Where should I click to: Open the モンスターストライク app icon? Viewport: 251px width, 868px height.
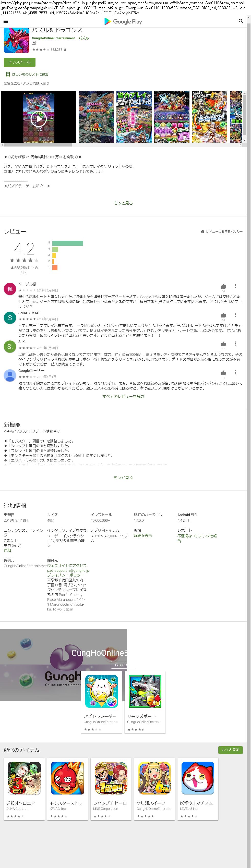(x=67, y=778)
